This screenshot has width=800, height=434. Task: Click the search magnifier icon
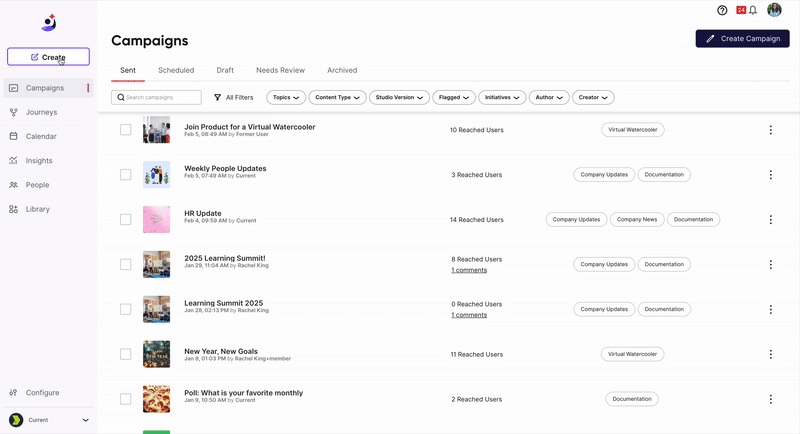[121, 97]
